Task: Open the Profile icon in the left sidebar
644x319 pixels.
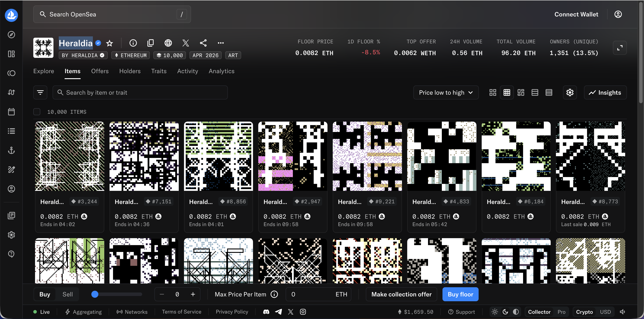Action: click(x=11, y=189)
